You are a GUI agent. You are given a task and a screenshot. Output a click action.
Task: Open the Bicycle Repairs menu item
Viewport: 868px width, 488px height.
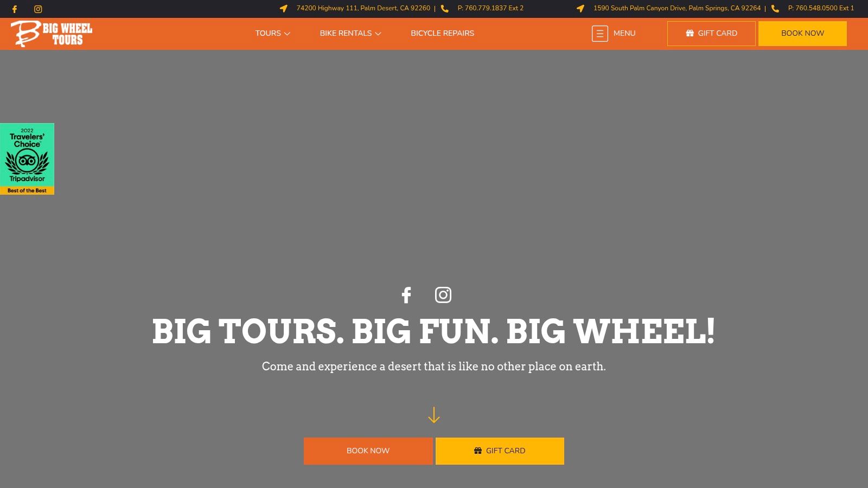coord(442,33)
